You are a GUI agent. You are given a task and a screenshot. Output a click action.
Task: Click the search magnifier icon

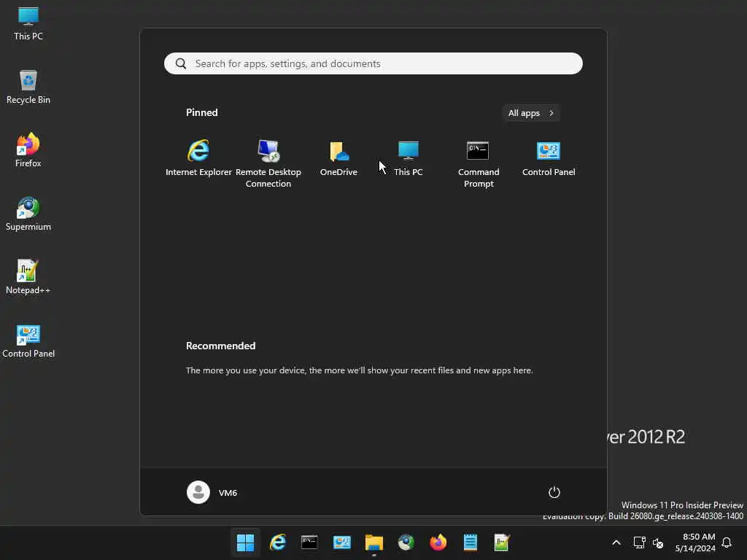(181, 63)
